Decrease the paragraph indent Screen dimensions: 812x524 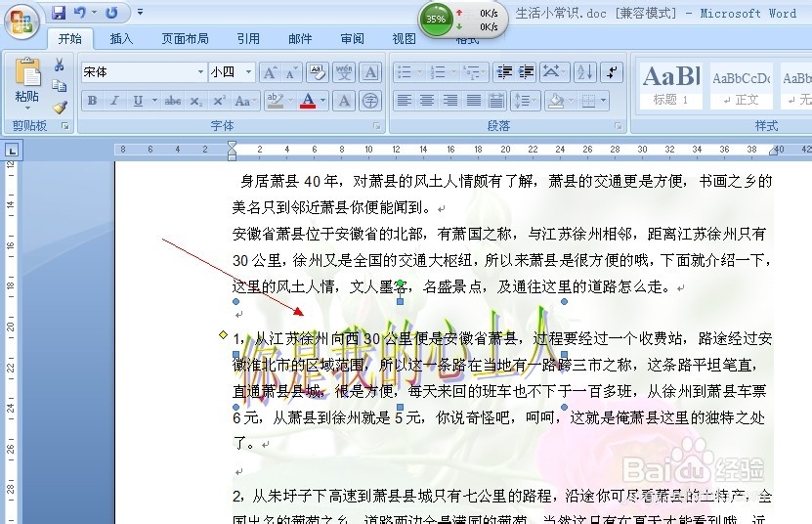[x=504, y=72]
